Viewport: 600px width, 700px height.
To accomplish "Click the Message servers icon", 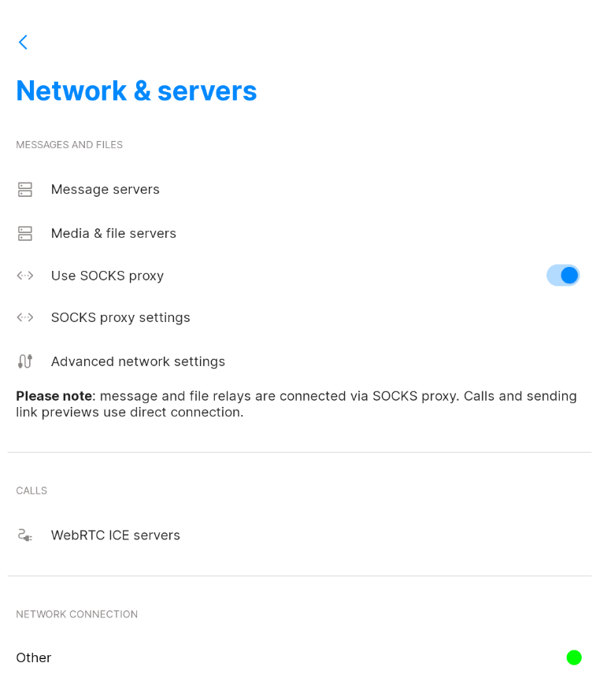I will (x=24, y=189).
